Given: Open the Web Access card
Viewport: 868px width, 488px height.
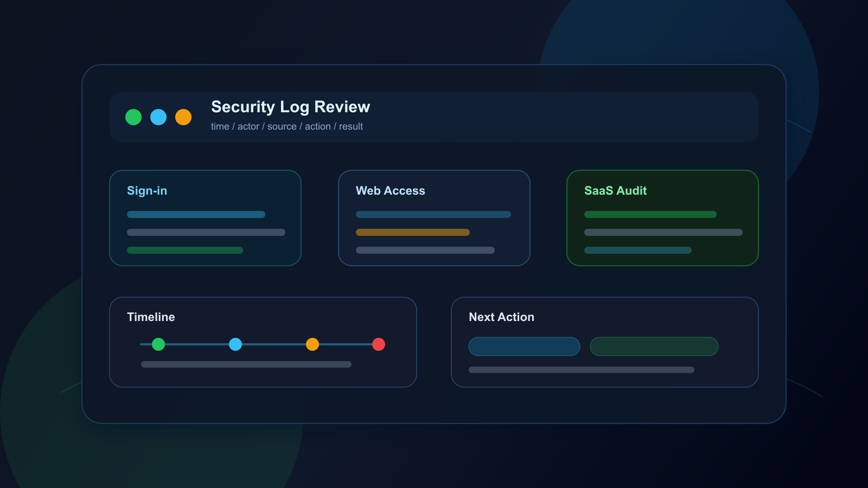Looking at the screenshot, I should point(434,218).
